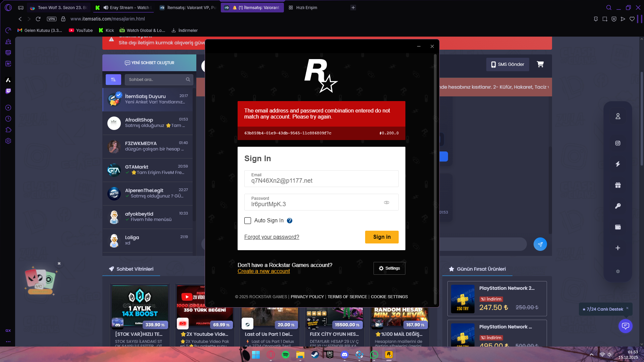Reload the current page

(x=38, y=19)
